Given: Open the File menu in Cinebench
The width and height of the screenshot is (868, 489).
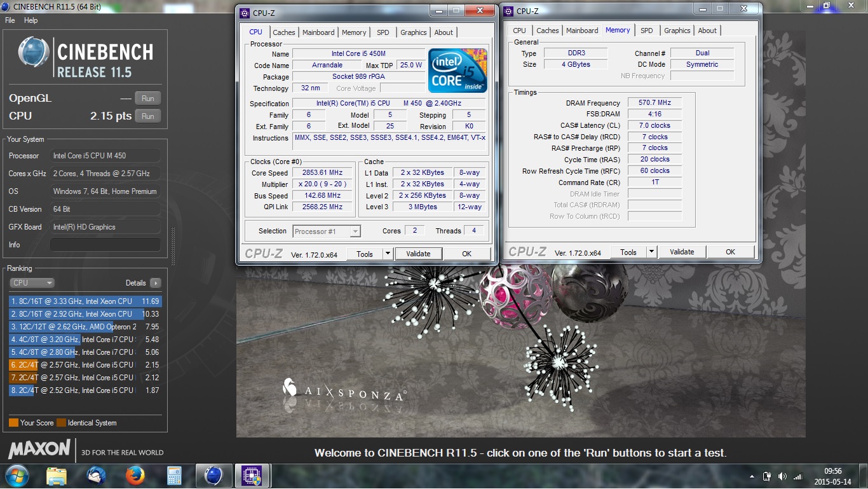Looking at the screenshot, I should pos(10,20).
